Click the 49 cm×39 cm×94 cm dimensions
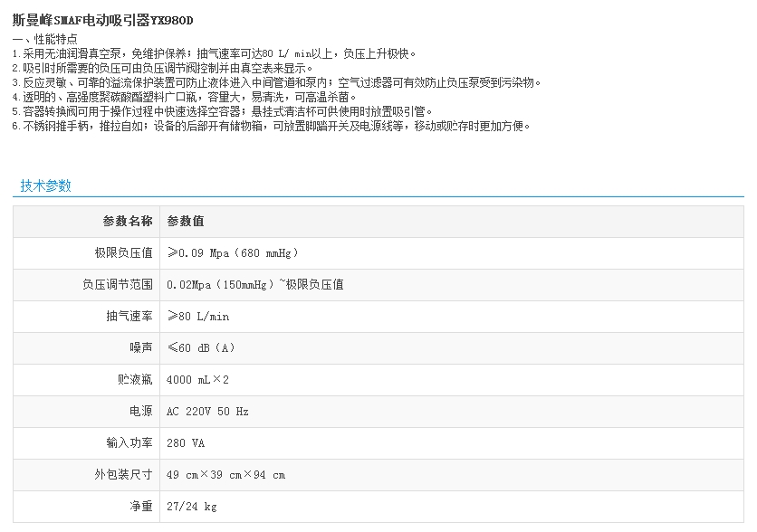The height and width of the screenshot is (532, 757). pyautogui.click(x=225, y=474)
